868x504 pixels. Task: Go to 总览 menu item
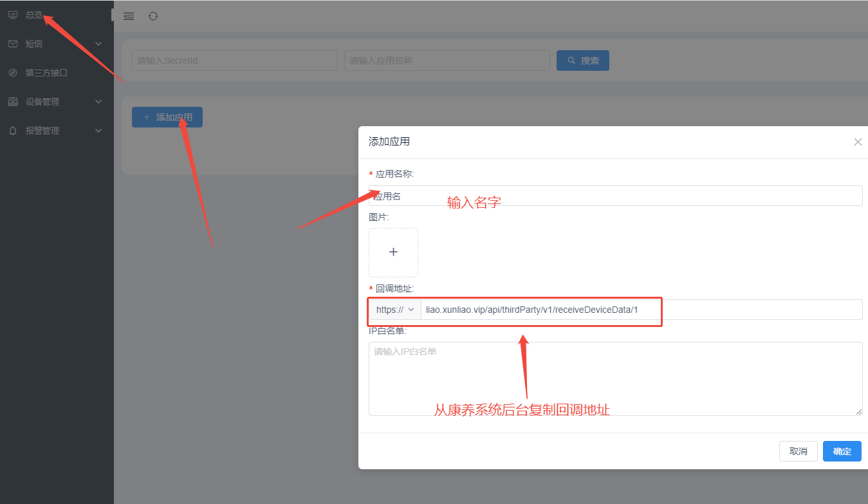pos(34,15)
